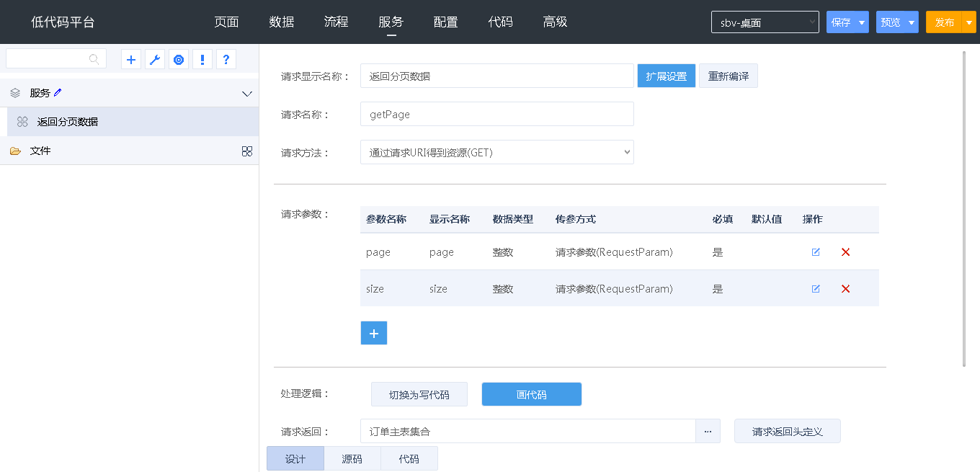The height and width of the screenshot is (472, 980).
Task: Click the question mark help icon
Action: click(226, 60)
